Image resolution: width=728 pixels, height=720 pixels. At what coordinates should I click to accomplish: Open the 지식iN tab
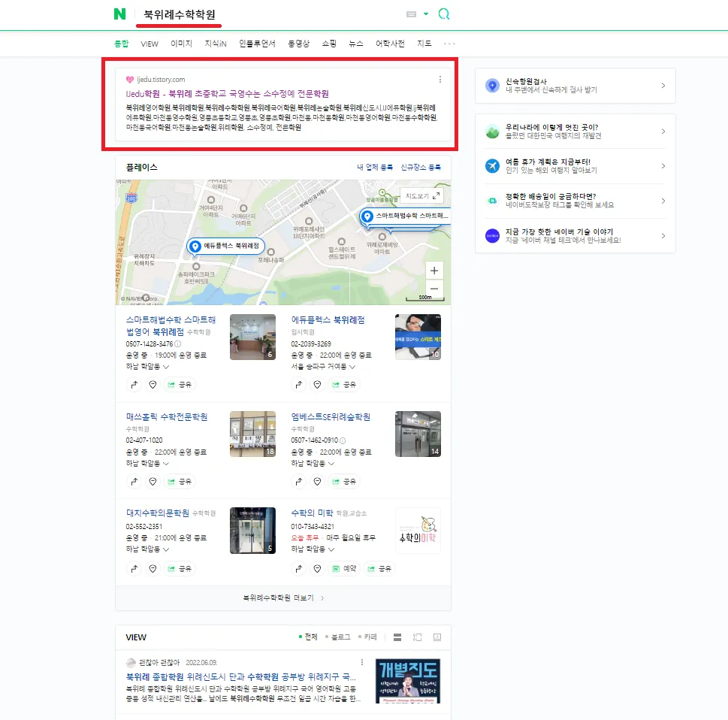coord(216,44)
